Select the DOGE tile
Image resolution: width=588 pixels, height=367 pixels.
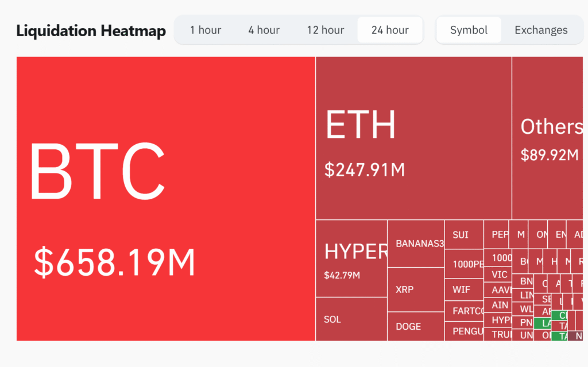(416, 326)
